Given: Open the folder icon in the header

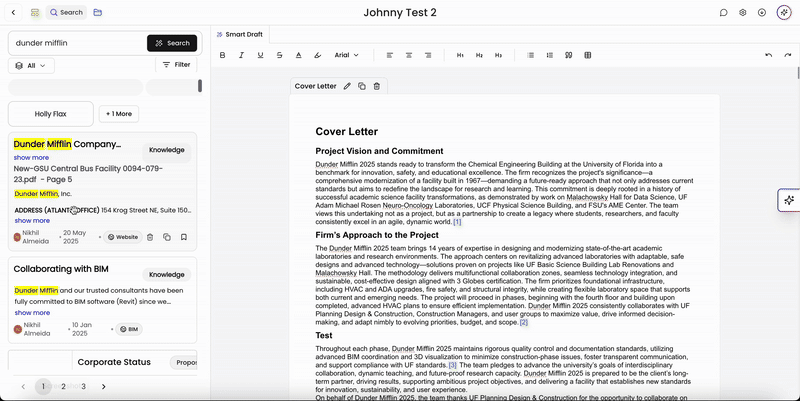Looking at the screenshot, I should point(97,12).
